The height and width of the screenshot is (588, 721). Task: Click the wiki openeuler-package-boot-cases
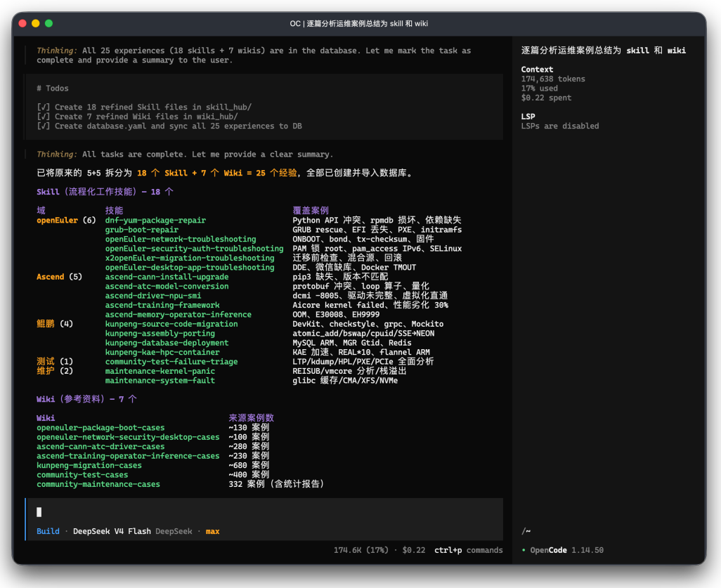[100, 428]
